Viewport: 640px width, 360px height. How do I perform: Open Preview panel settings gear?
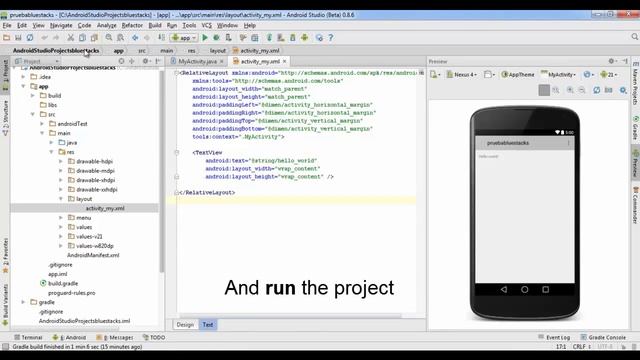[612, 61]
